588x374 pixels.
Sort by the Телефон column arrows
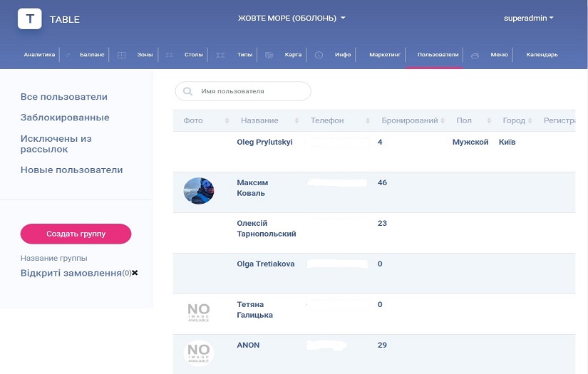coord(368,120)
